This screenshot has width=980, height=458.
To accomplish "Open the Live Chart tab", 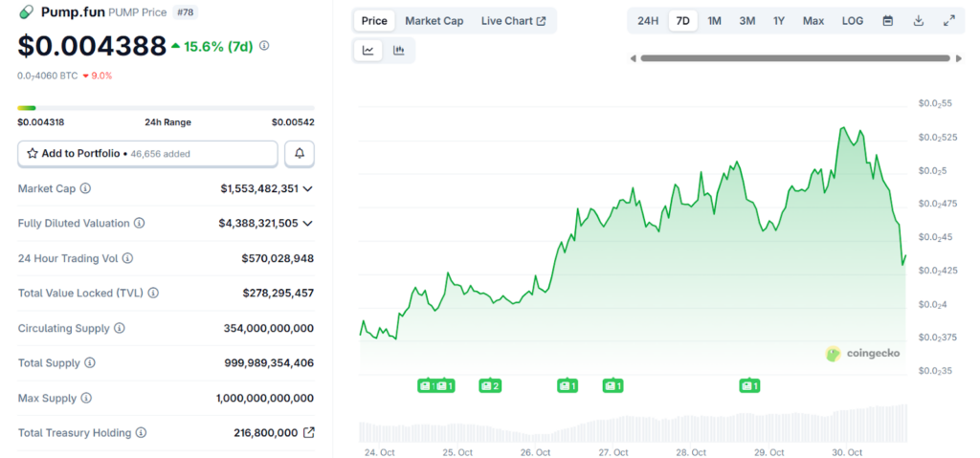I will pos(513,21).
